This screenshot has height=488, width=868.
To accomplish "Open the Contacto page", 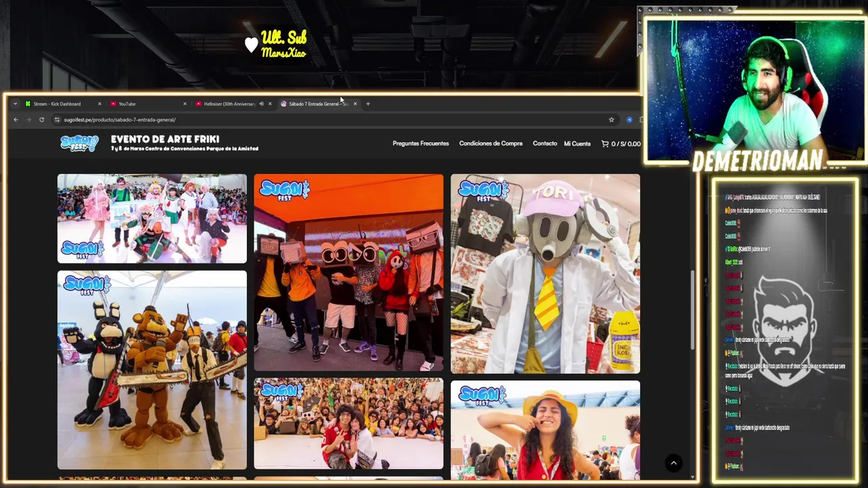I will (545, 144).
